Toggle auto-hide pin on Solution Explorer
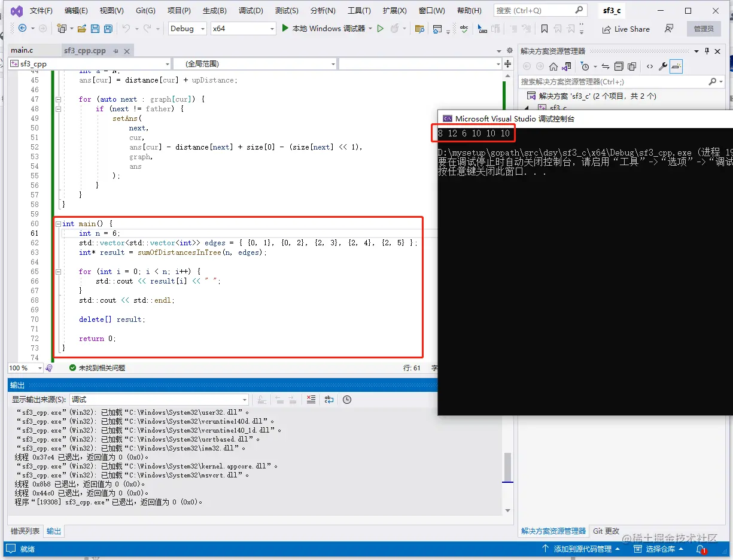This screenshot has height=560, width=733. click(x=707, y=51)
